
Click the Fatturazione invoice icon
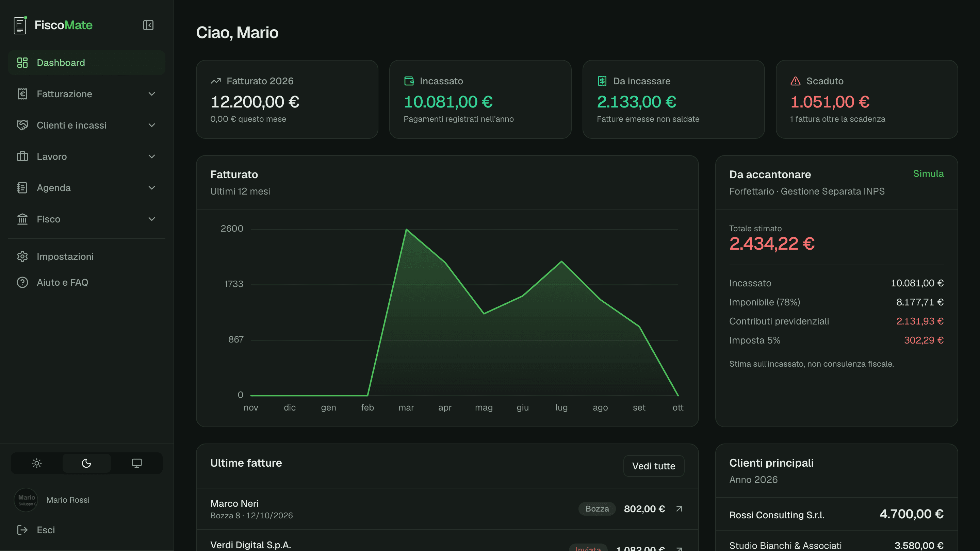[22, 94]
